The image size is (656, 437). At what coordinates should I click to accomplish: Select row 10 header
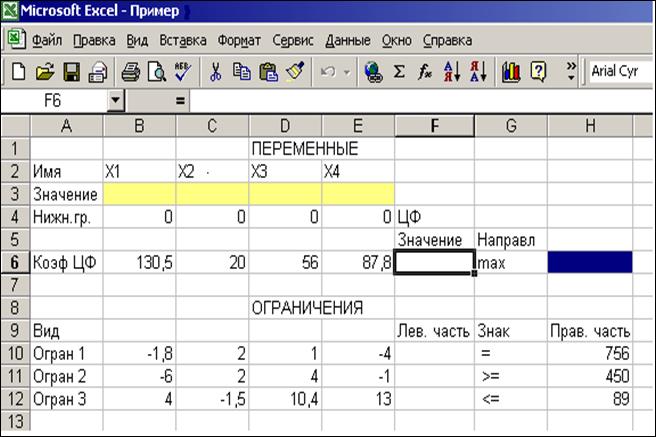(x=15, y=353)
